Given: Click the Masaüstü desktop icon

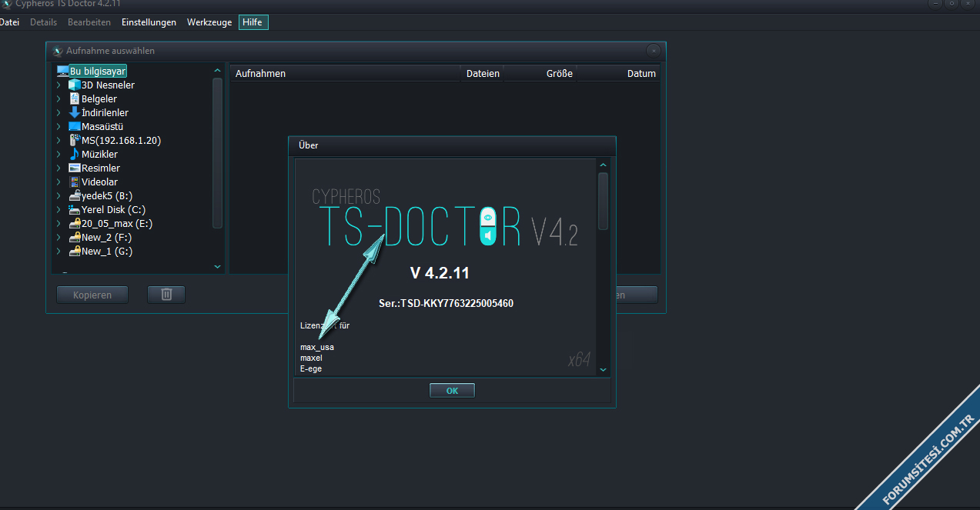Looking at the screenshot, I should [74, 126].
